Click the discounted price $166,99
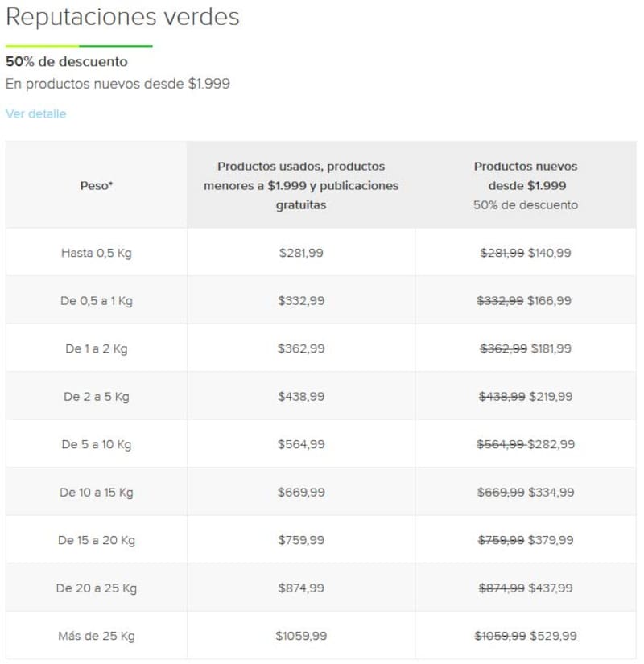Screen dimensions: 644x664 [x=549, y=301]
